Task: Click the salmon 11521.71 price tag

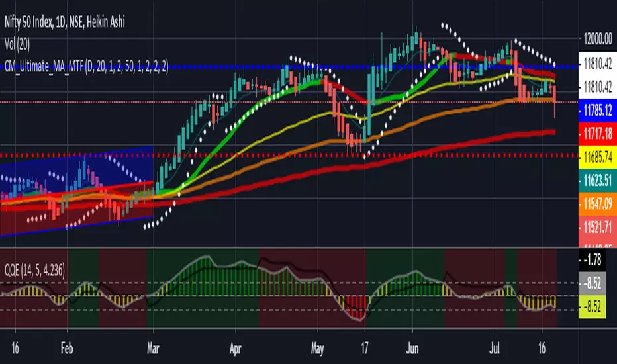Action: (x=598, y=227)
